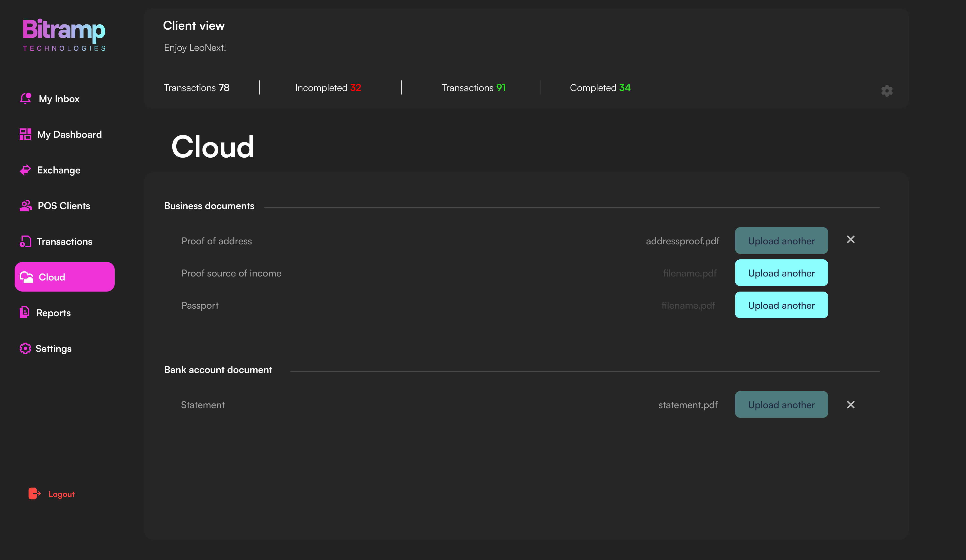Image resolution: width=966 pixels, height=560 pixels.
Task: Remove the statement.pdf file
Action: (851, 405)
